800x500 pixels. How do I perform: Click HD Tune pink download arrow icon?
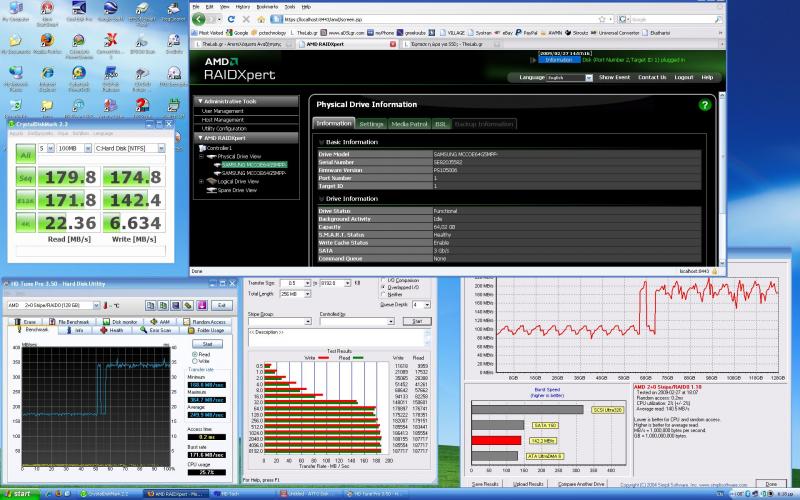pos(202,305)
